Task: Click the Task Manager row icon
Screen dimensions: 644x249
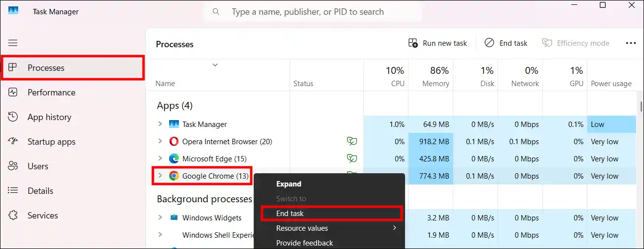Action: point(174,124)
